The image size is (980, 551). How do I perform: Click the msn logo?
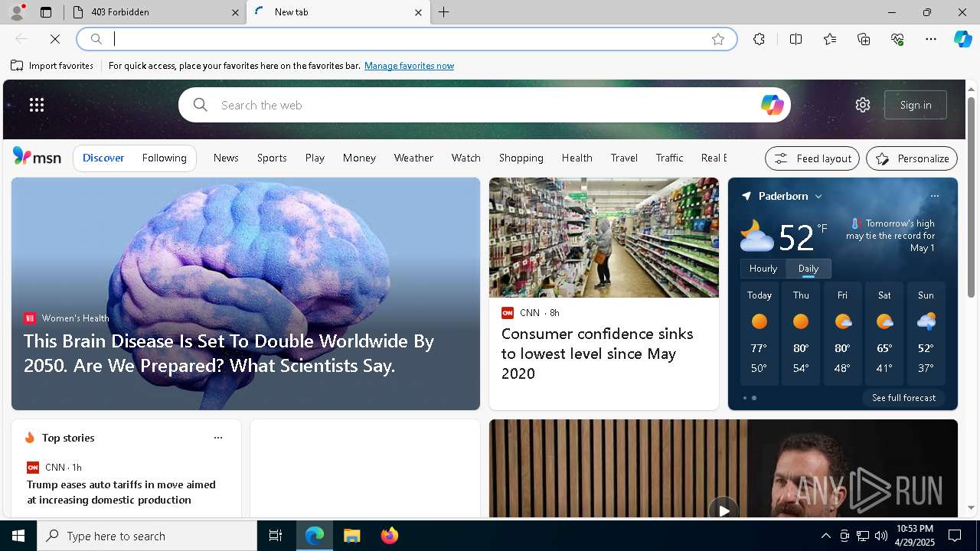tap(37, 157)
